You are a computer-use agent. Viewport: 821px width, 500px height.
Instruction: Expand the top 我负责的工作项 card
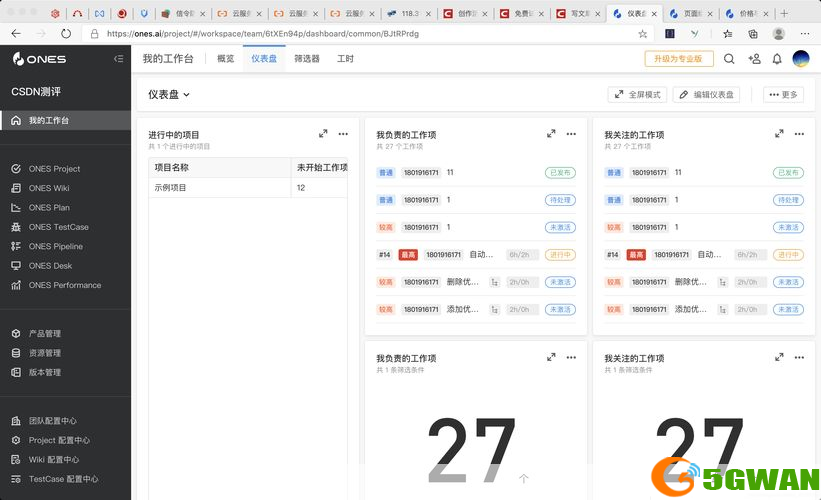(x=551, y=134)
